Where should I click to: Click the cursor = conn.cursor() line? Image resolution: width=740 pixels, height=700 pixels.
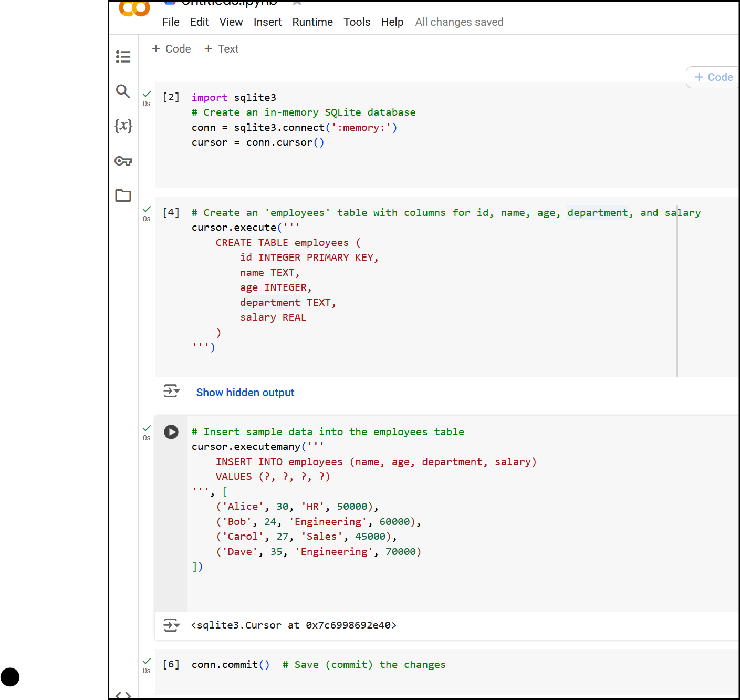point(258,142)
